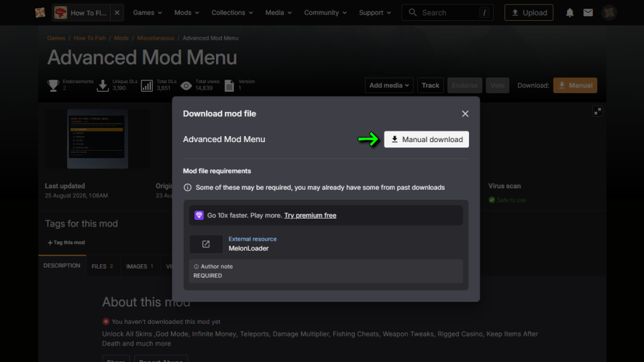Click the requirements info circle icon
644x362 pixels.
[188, 188]
